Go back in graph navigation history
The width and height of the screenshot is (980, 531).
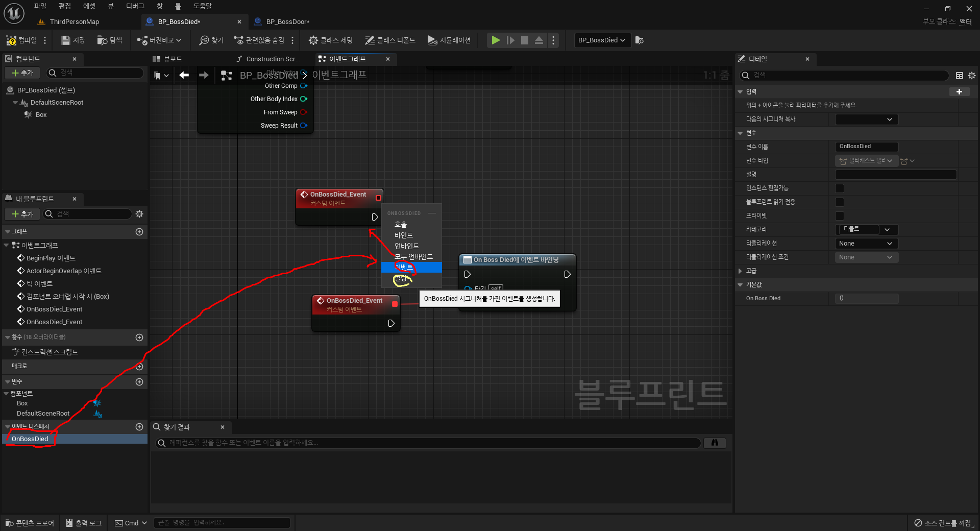[184, 76]
